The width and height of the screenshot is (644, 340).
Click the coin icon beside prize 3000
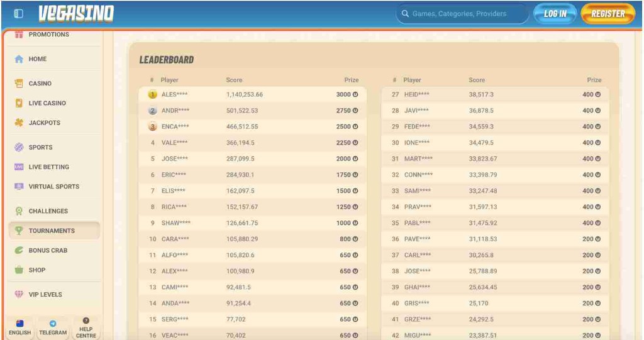tap(355, 94)
